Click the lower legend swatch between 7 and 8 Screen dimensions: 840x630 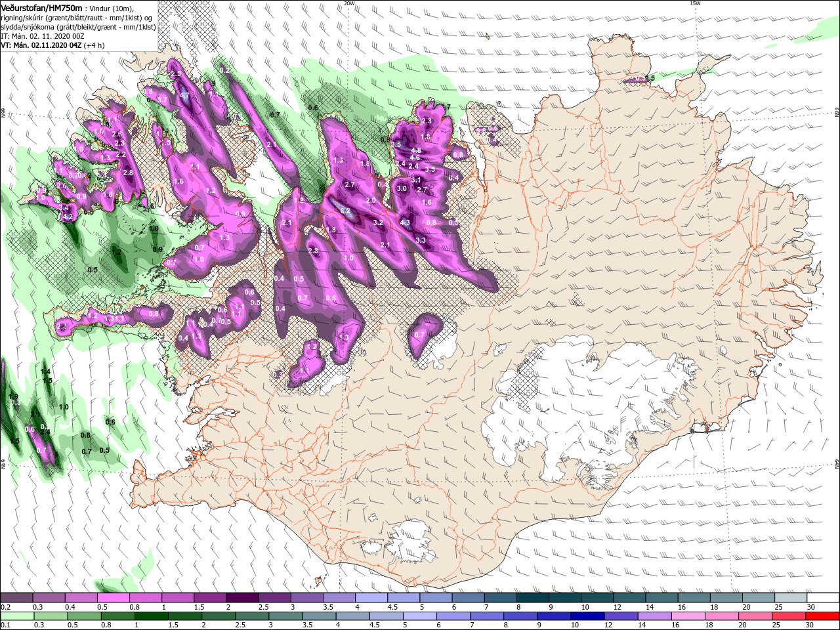(x=486, y=616)
